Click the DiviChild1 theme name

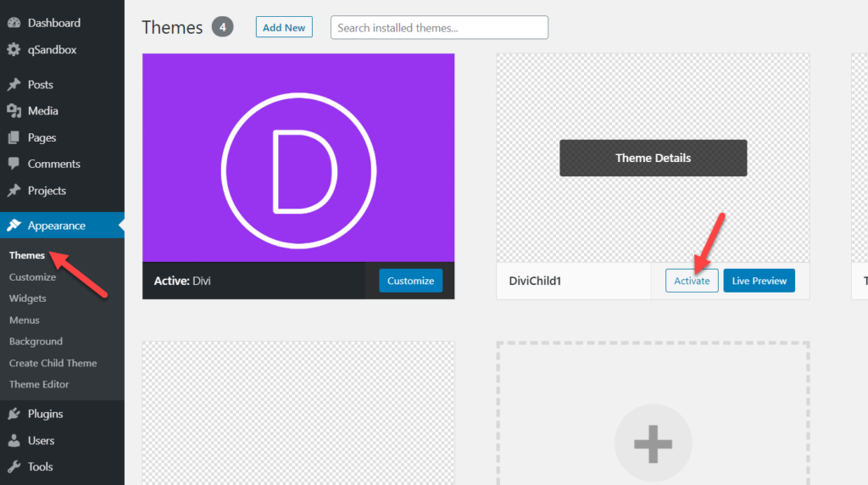(x=536, y=281)
